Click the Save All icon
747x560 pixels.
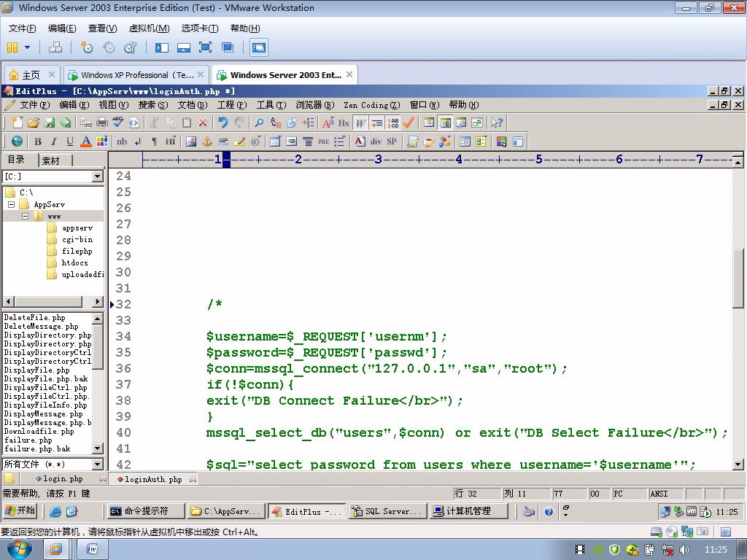pyautogui.click(x=66, y=122)
